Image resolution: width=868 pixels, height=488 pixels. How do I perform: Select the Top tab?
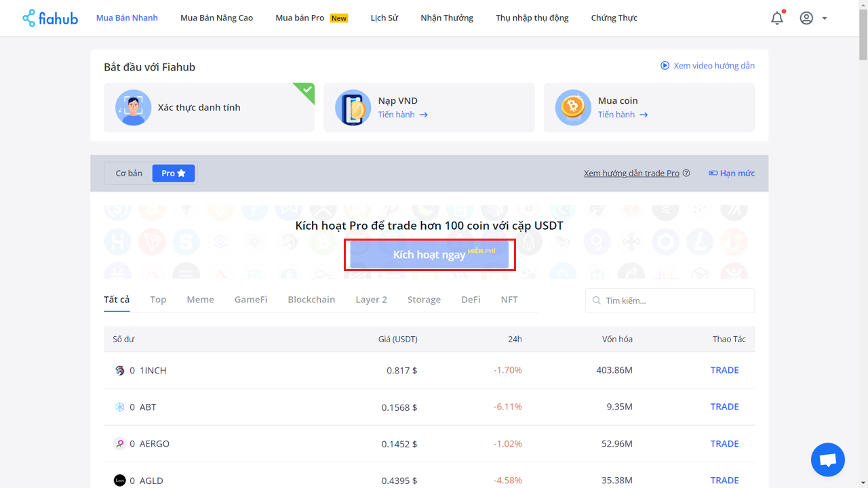[x=158, y=299]
